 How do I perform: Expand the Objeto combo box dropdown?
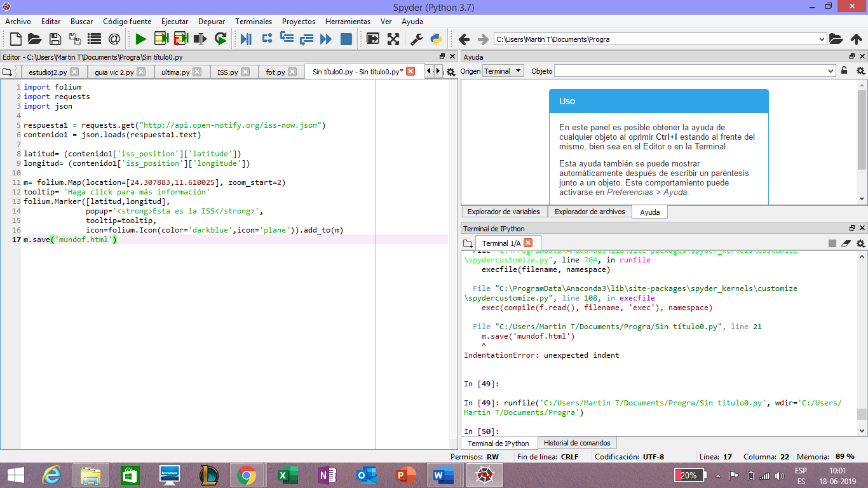pos(830,71)
